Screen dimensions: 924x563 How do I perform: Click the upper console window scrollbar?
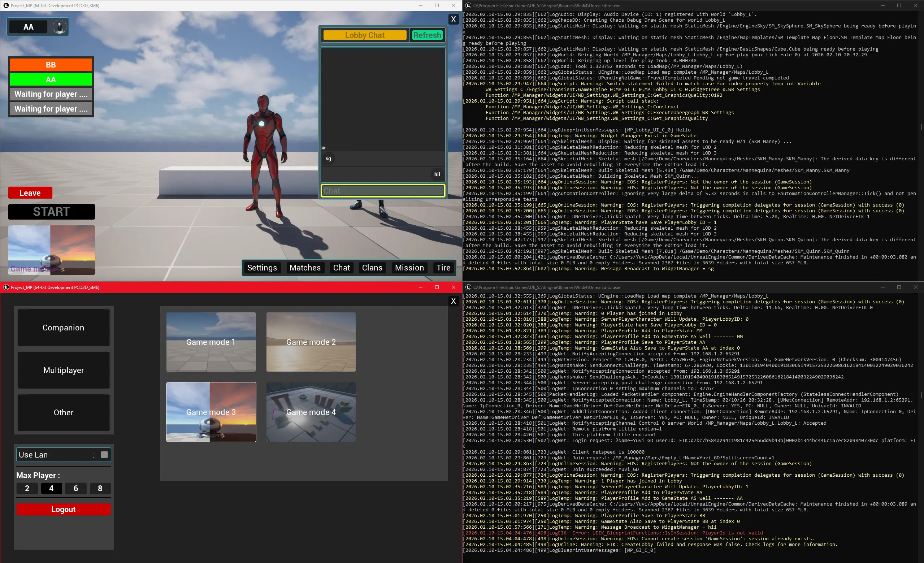(x=921, y=127)
